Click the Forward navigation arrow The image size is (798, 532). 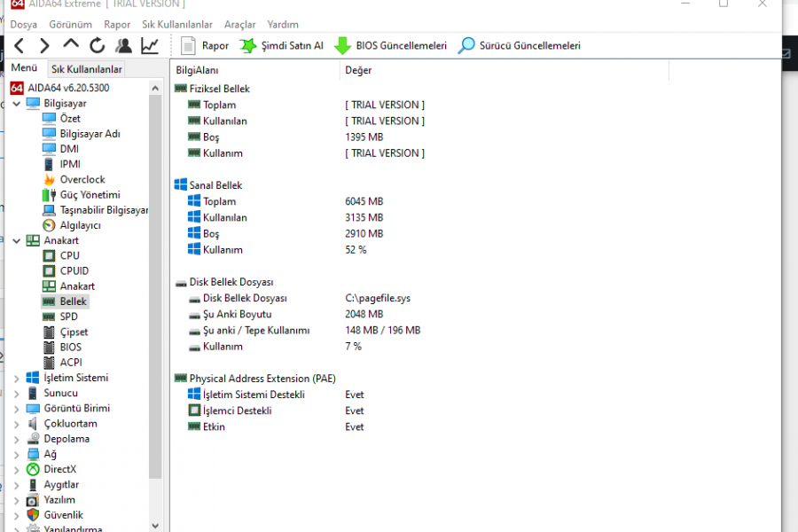pyautogui.click(x=45, y=46)
